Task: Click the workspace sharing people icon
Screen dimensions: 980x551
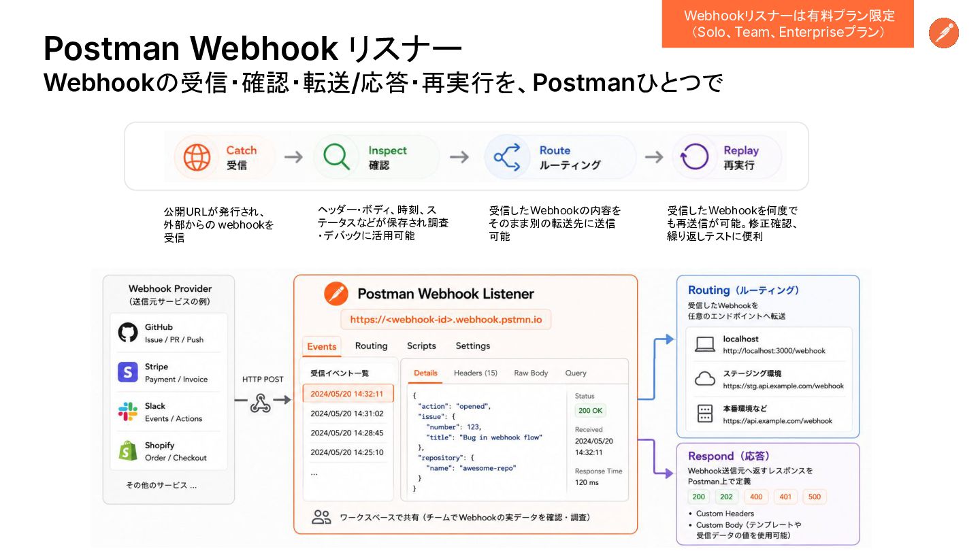Action: (321, 517)
